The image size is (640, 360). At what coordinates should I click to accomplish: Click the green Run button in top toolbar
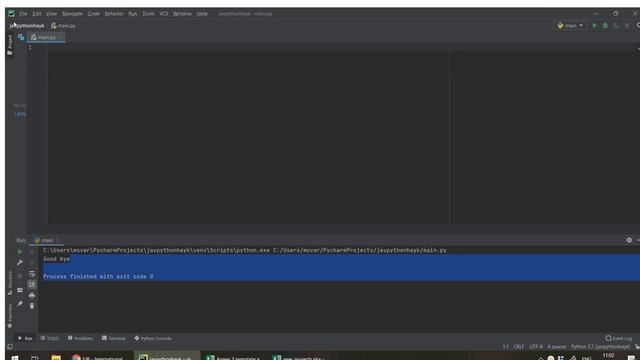tap(595, 26)
